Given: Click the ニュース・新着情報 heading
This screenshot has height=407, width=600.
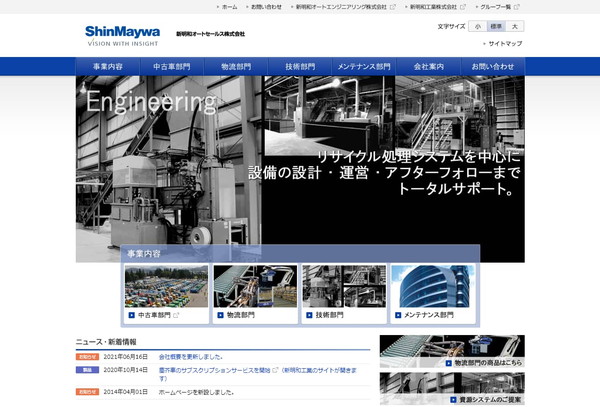Looking at the screenshot, I should click(106, 342).
